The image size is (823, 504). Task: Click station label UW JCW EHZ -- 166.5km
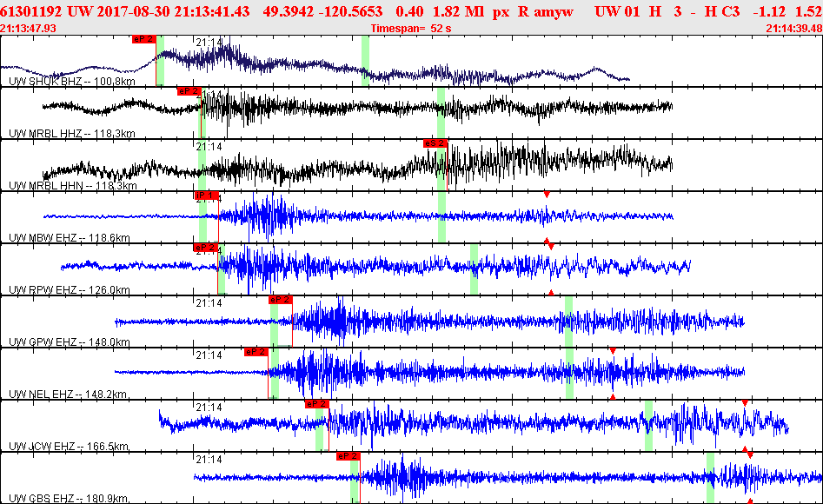tap(69, 447)
